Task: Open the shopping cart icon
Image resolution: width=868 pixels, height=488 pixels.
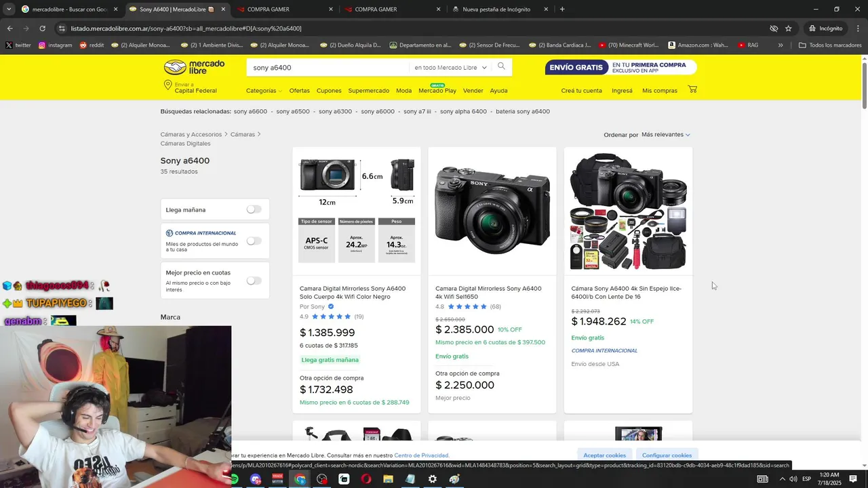Action: click(x=692, y=89)
